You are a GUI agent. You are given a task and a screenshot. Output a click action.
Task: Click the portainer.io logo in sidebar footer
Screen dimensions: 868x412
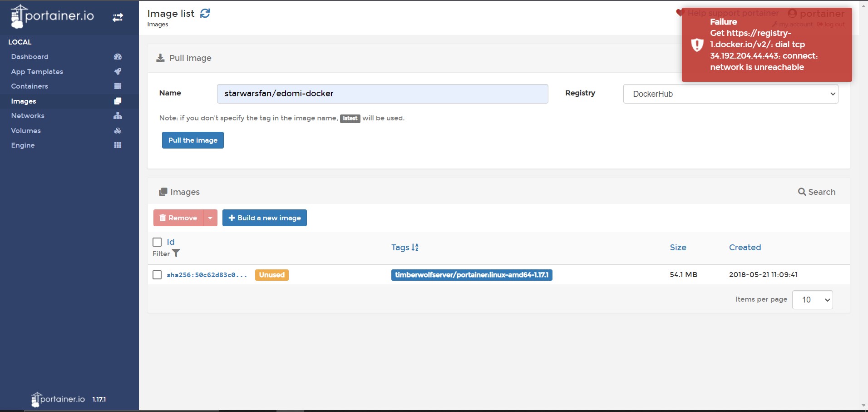pyautogui.click(x=58, y=399)
